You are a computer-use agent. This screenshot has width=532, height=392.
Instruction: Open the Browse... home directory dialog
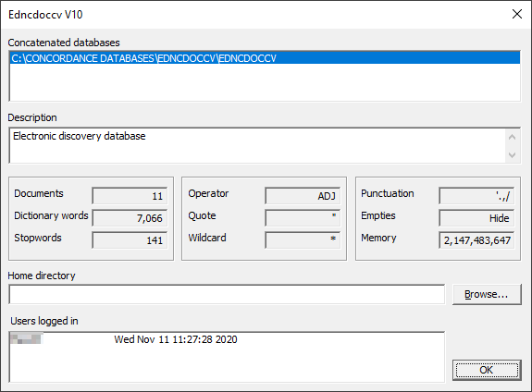point(487,294)
